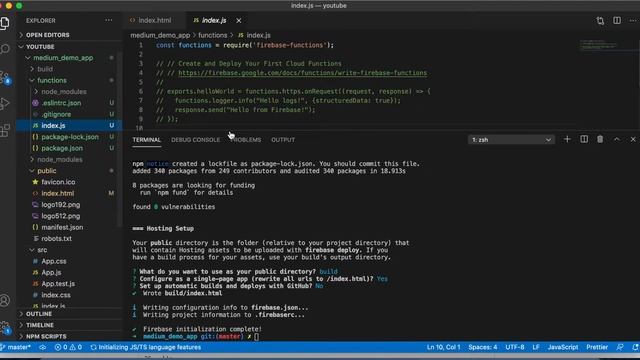
Task: Collapse the functions folder
Action: 51,80
